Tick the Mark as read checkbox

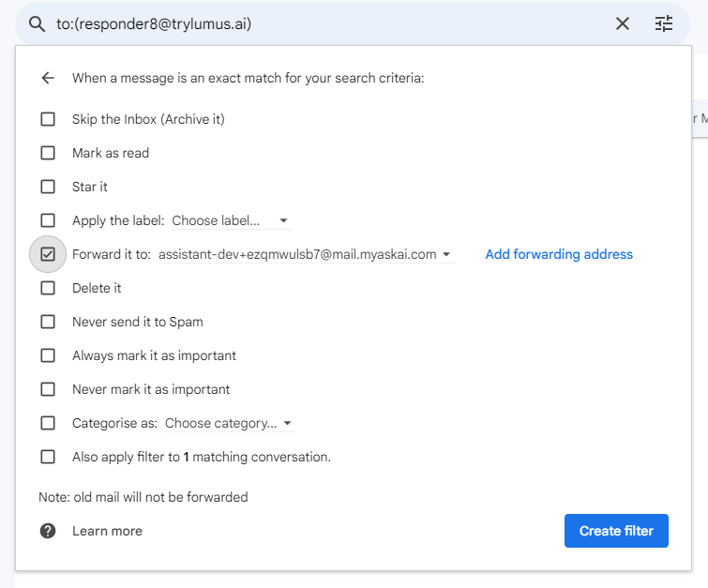[x=48, y=153]
